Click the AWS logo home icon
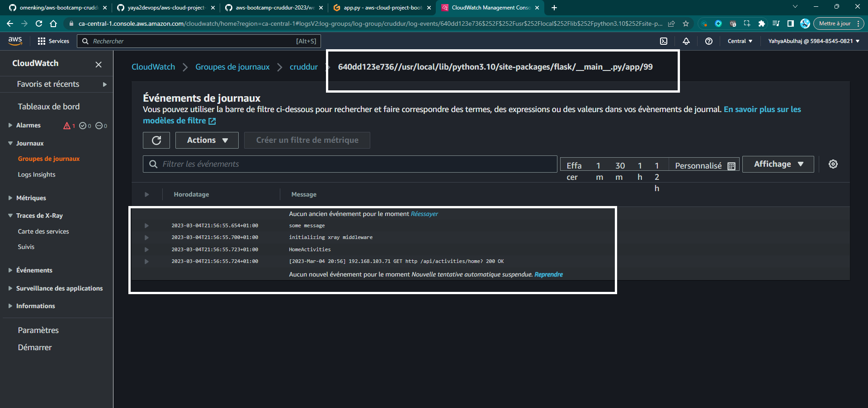This screenshot has height=408, width=868. 15,41
